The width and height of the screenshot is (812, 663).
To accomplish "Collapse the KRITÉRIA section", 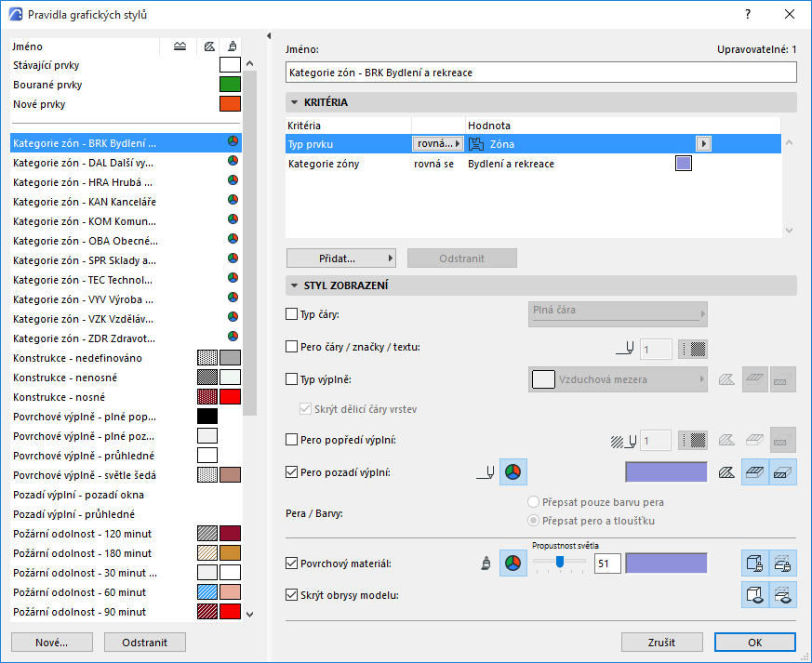I will [x=294, y=102].
